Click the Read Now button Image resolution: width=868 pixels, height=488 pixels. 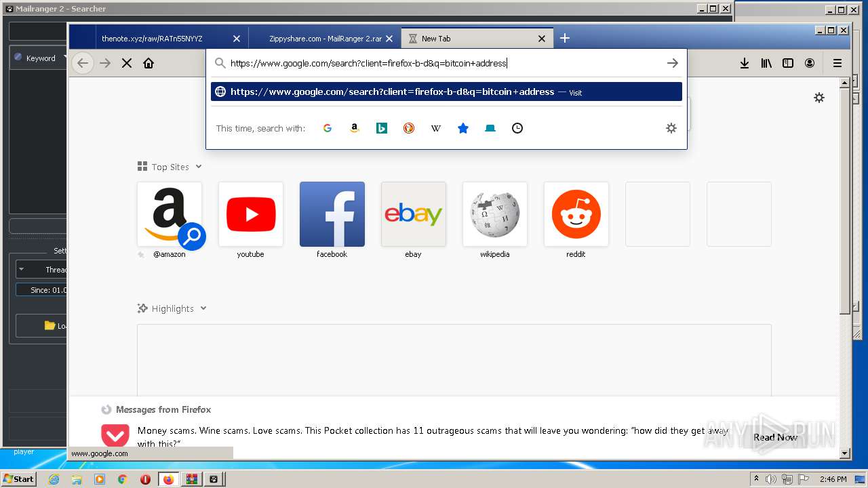coord(775,437)
